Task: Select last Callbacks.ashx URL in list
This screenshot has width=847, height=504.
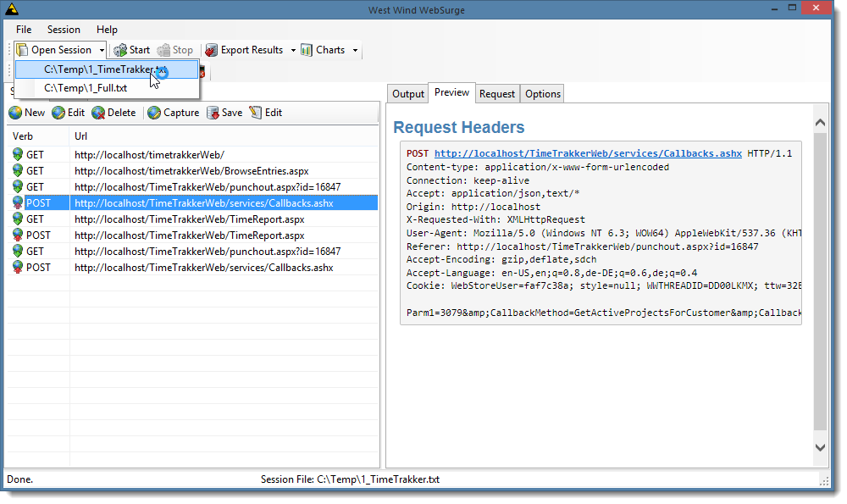Action: [x=203, y=268]
